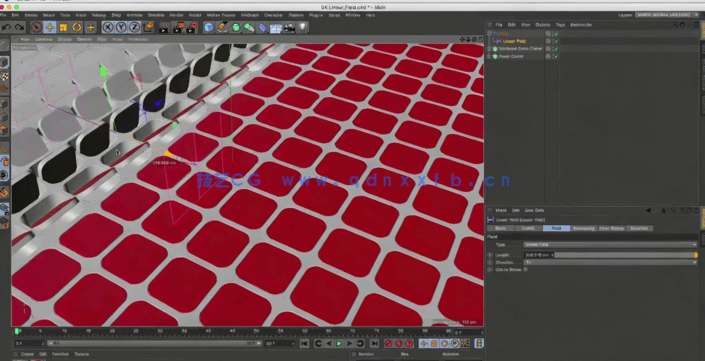Toggle Y axis lock
Screen dimensions: 705x361
pyautogui.click(x=121, y=27)
